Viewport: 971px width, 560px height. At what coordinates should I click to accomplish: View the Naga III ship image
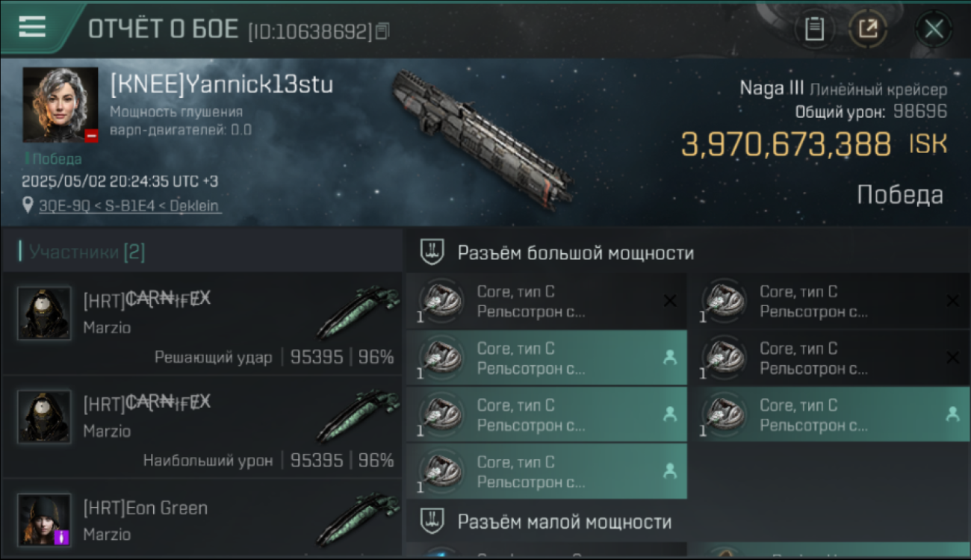click(482, 138)
